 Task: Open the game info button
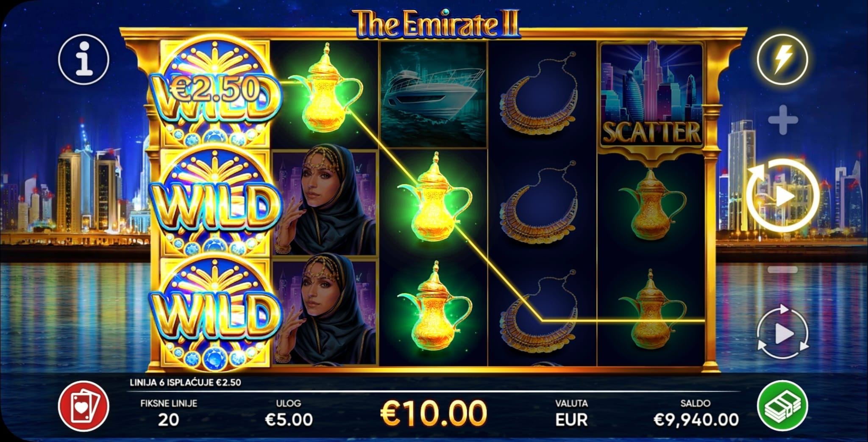[84, 59]
